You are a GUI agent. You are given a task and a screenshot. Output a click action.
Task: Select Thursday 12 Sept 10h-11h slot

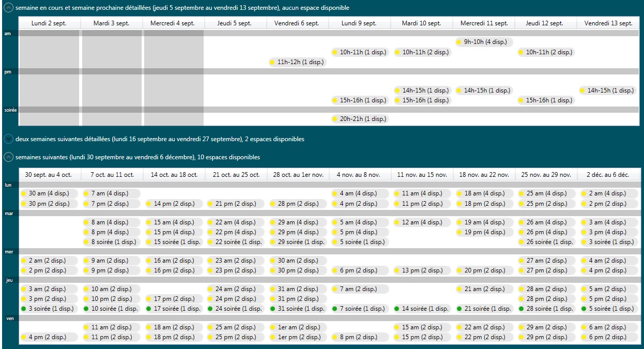click(546, 52)
